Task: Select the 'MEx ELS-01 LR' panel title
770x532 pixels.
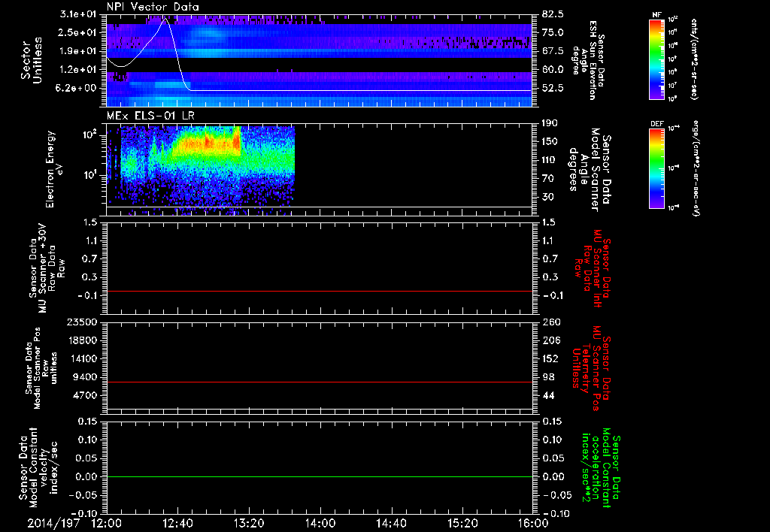Action: point(150,116)
